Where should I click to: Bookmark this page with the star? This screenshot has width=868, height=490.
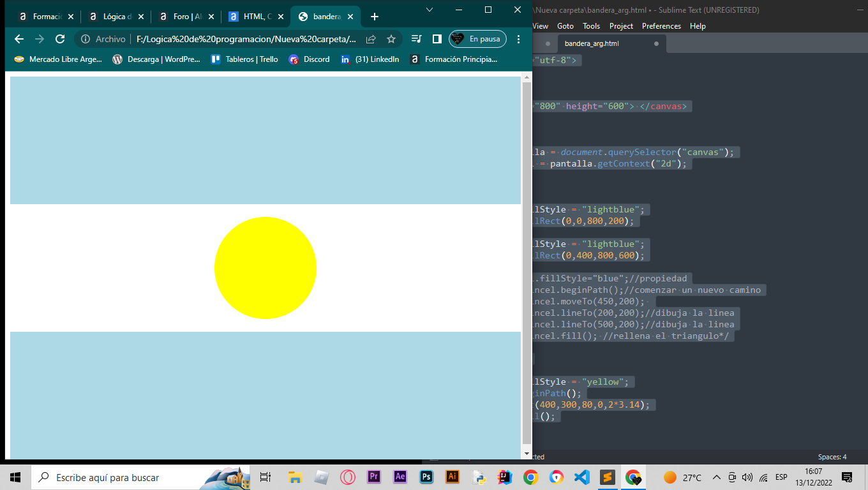click(x=391, y=39)
